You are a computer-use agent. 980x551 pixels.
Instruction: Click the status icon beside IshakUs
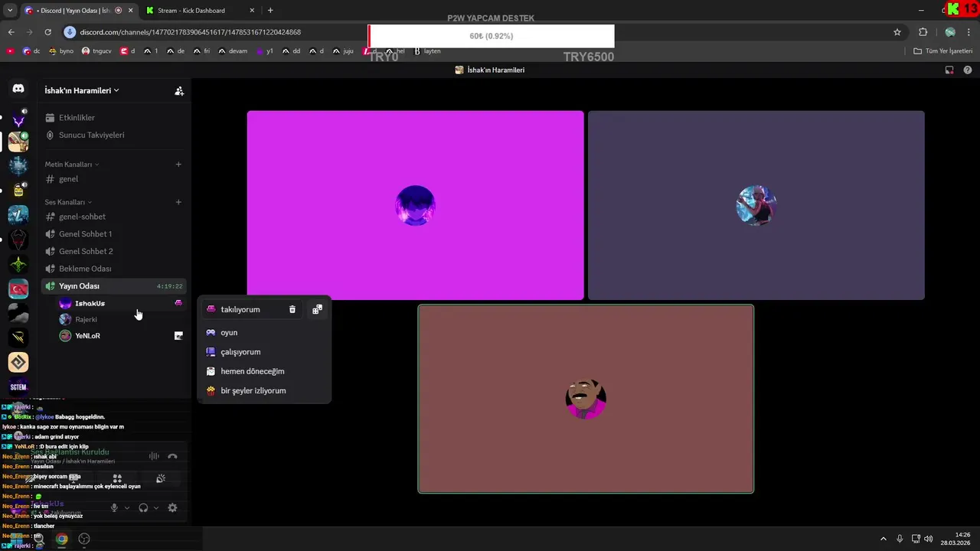pyautogui.click(x=178, y=303)
